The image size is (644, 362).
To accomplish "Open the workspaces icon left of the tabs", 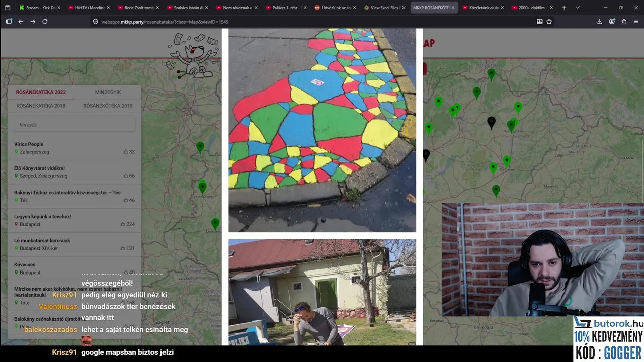I will pos(7,8).
